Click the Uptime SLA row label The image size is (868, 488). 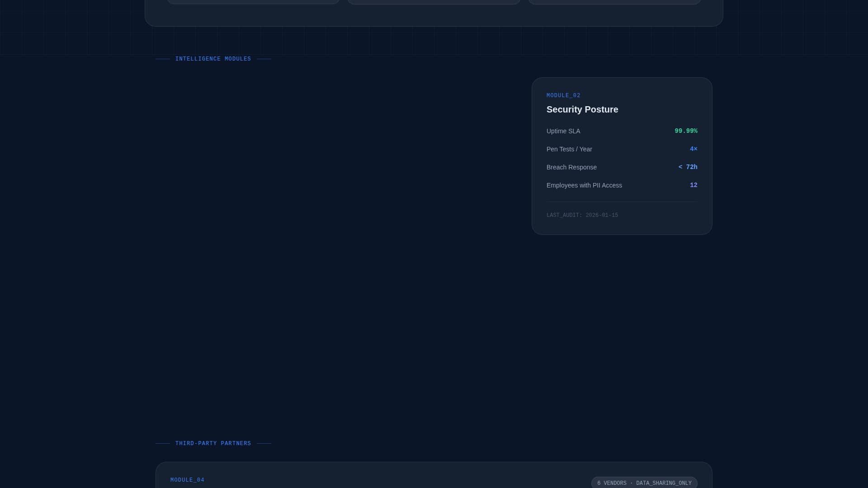pos(563,131)
